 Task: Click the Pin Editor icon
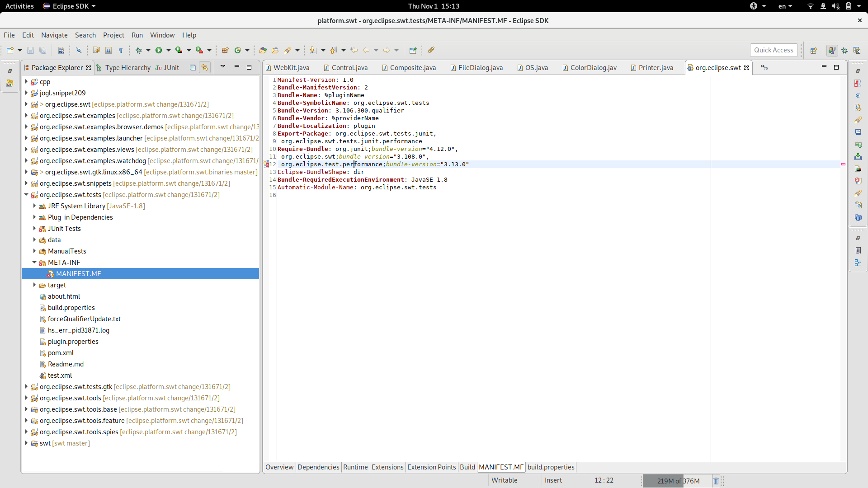(413, 50)
